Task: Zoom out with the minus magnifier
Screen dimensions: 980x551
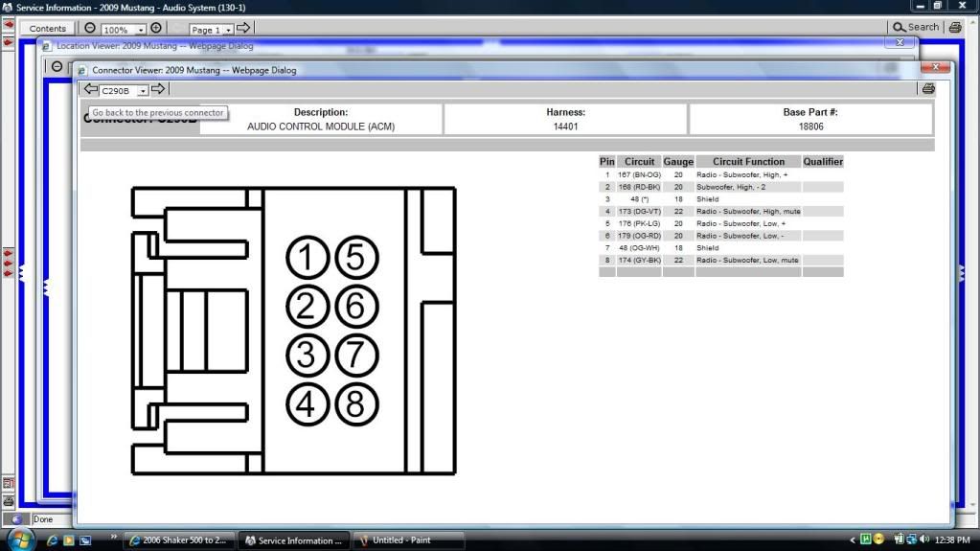Action: click(90, 29)
